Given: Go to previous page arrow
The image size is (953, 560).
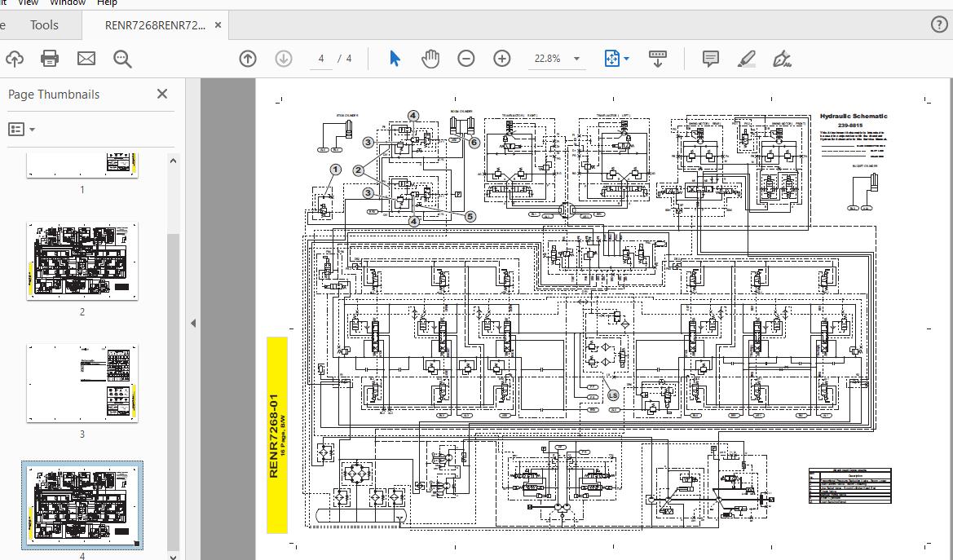Looking at the screenshot, I should click(x=247, y=59).
